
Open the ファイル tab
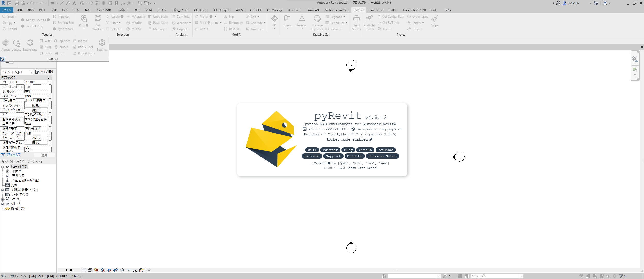click(x=7, y=10)
